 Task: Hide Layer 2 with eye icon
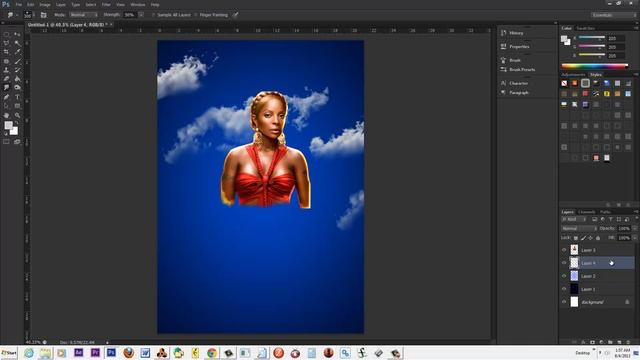[x=564, y=276]
